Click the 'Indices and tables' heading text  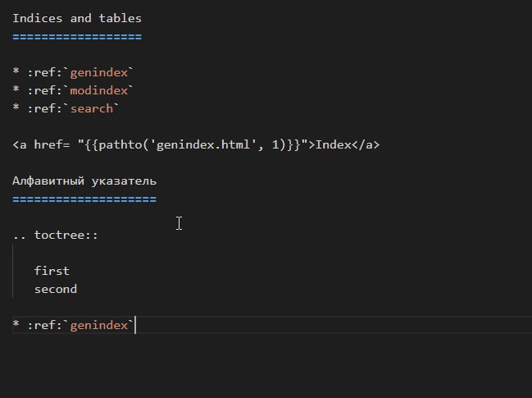(x=77, y=18)
